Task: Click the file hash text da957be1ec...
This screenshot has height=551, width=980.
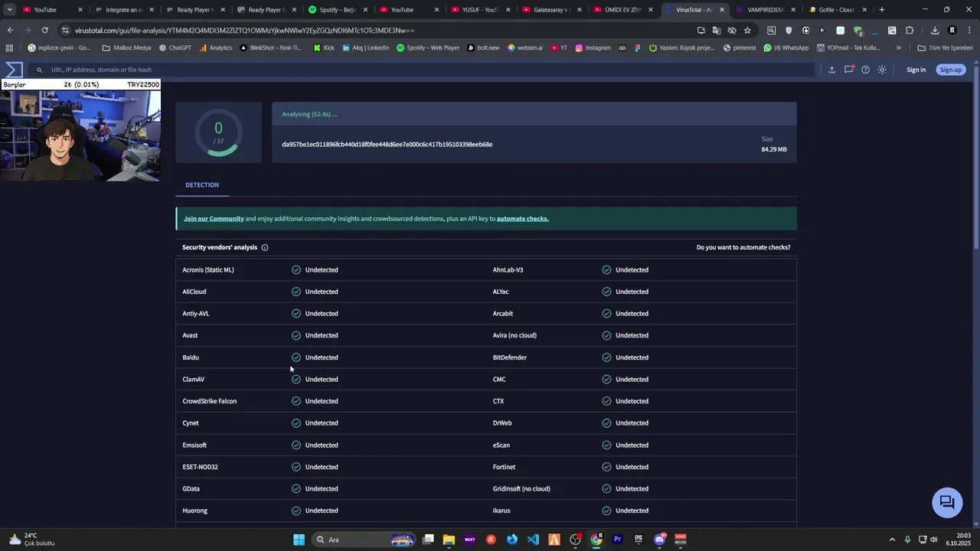Action: coord(387,144)
